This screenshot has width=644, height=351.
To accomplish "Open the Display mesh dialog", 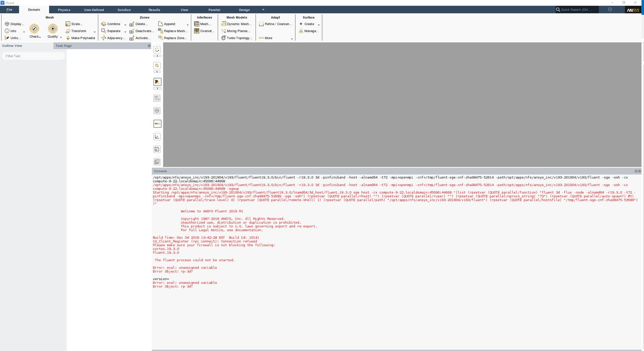I will [14, 24].
